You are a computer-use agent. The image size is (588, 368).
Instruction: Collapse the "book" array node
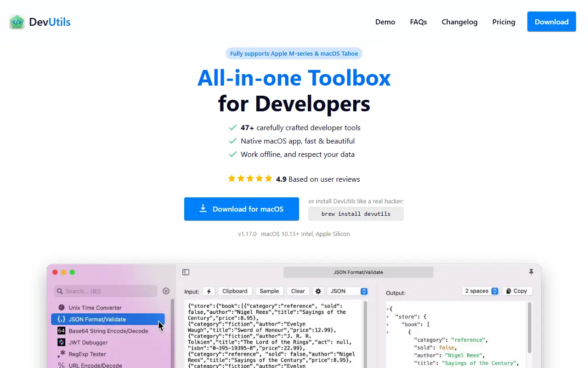pyautogui.click(x=388, y=324)
